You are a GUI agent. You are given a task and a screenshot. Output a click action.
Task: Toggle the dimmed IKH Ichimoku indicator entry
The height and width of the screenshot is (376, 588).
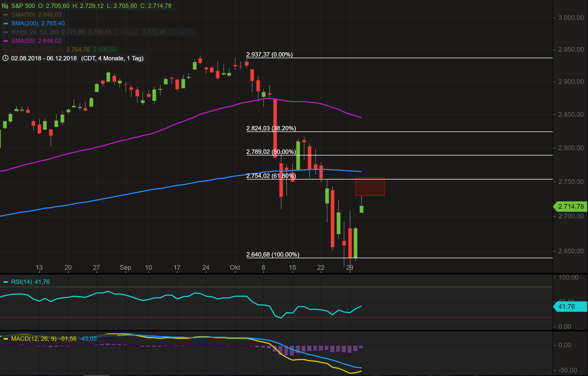pos(35,32)
